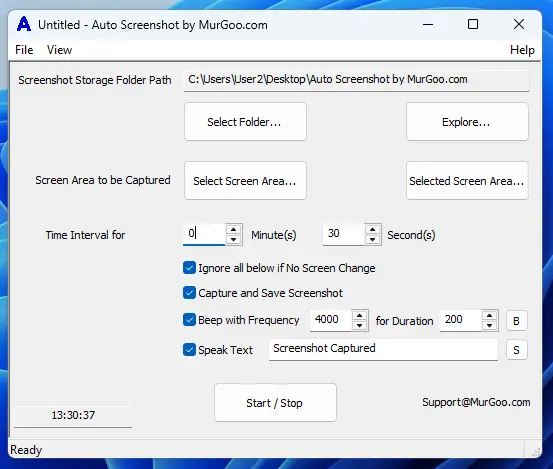Click the S button to test speech
553x469 pixels.
click(x=516, y=350)
